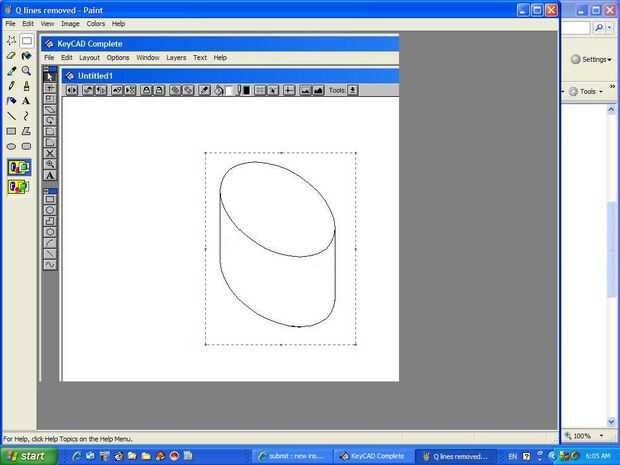Open Paint's Edit menu
This screenshot has width=620, height=465.
click(28, 24)
